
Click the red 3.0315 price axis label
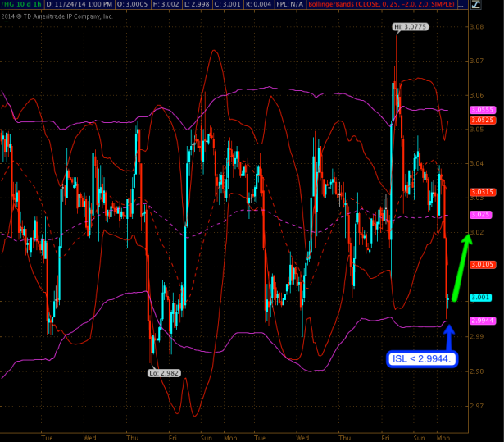point(480,192)
